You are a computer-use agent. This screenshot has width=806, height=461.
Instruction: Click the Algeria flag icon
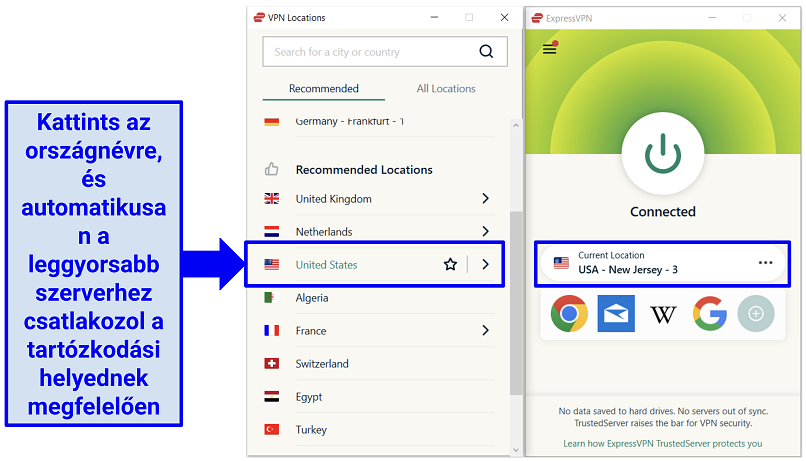click(x=270, y=298)
